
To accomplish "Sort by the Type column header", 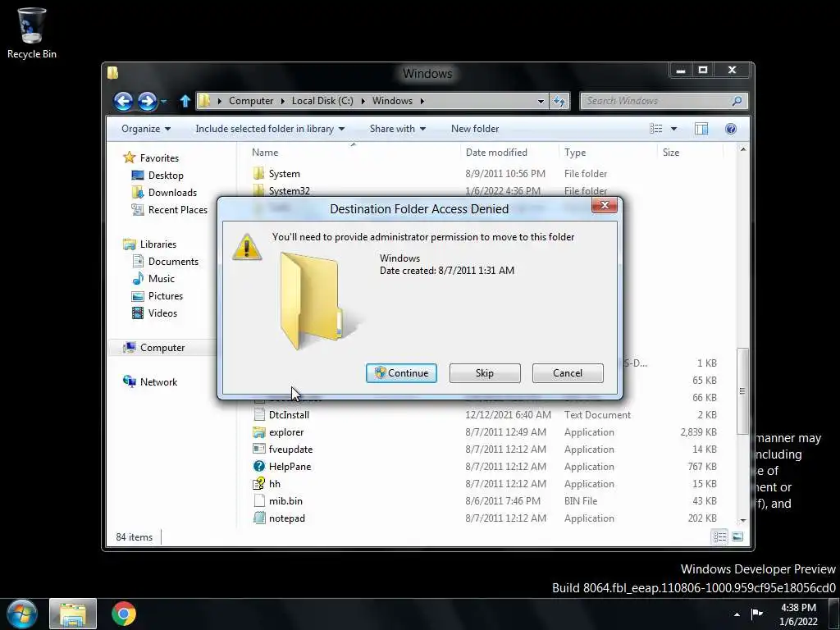I will [x=608, y=152].
